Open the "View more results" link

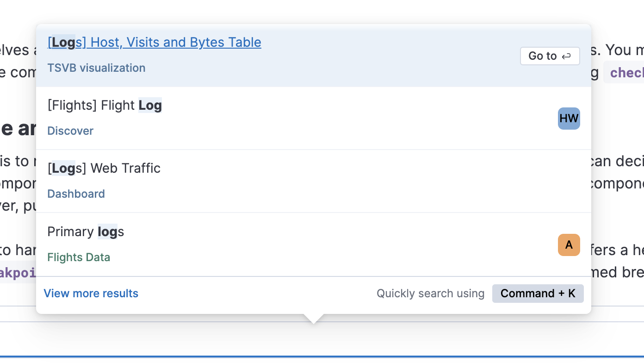(91, 294)
